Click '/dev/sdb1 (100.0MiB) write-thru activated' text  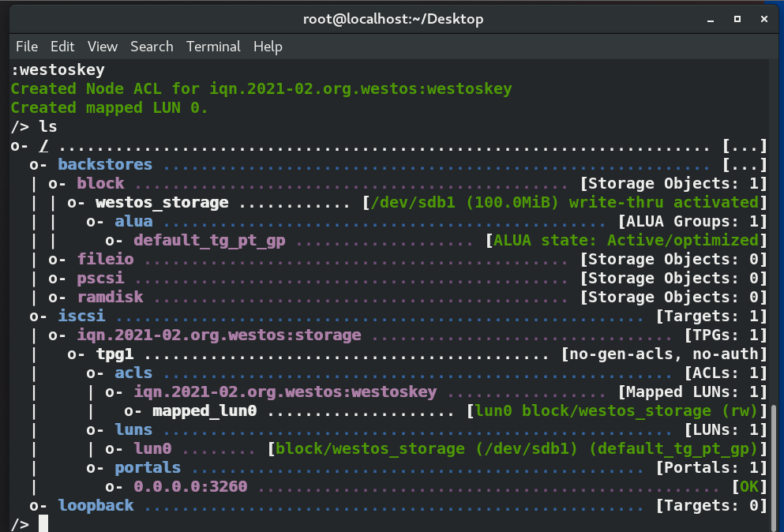pos(565,203)
